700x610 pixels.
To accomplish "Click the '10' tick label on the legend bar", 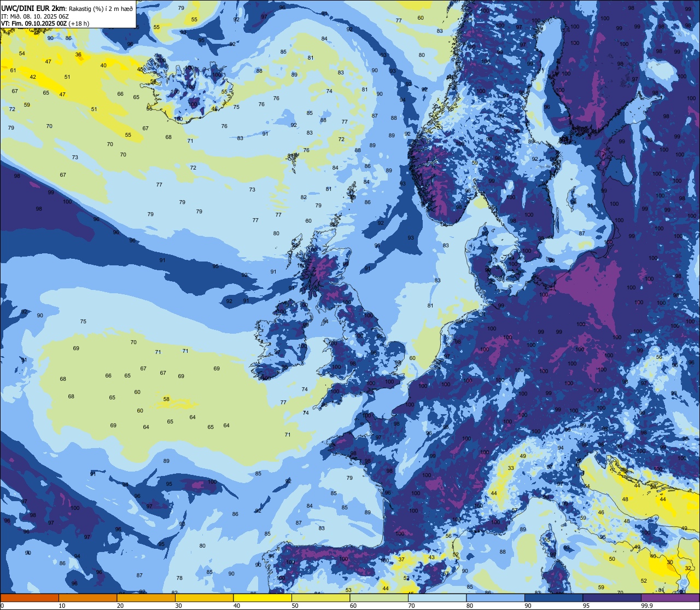I will [x=62, y=606].
